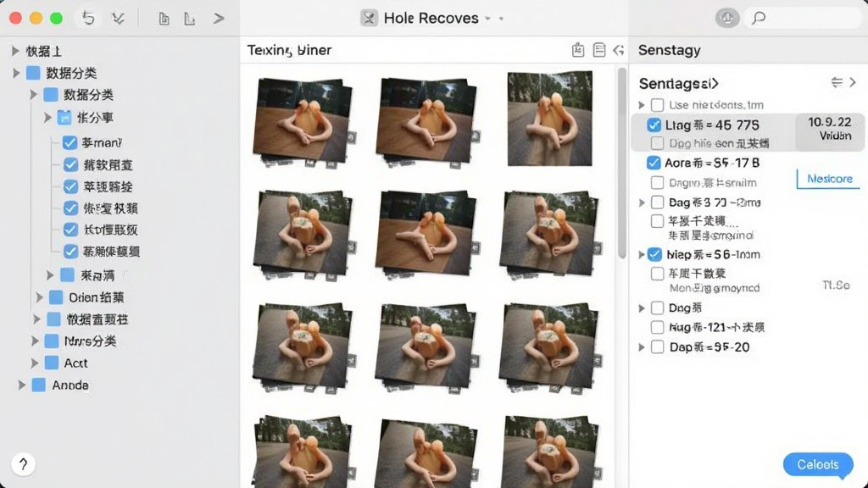Image resolution: width=868 pixels, height=488 pixels.
Task: Select the Texing Viner panel title
Action: pos(289,50)
